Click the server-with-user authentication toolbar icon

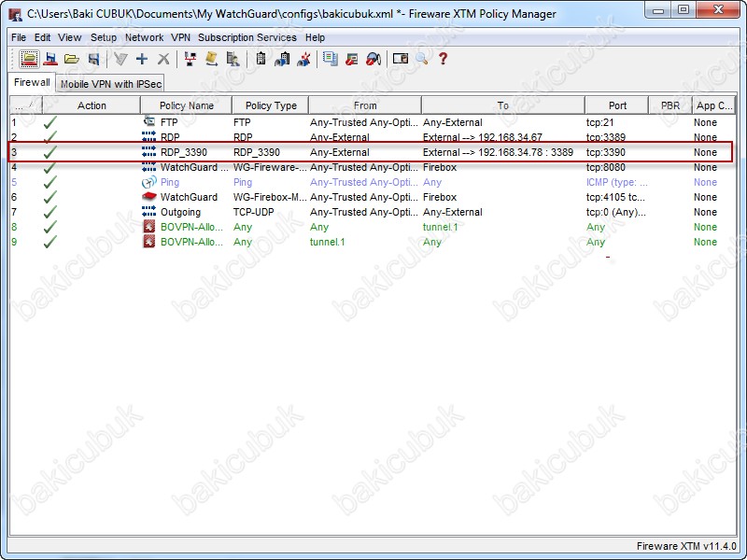[233, 59]
